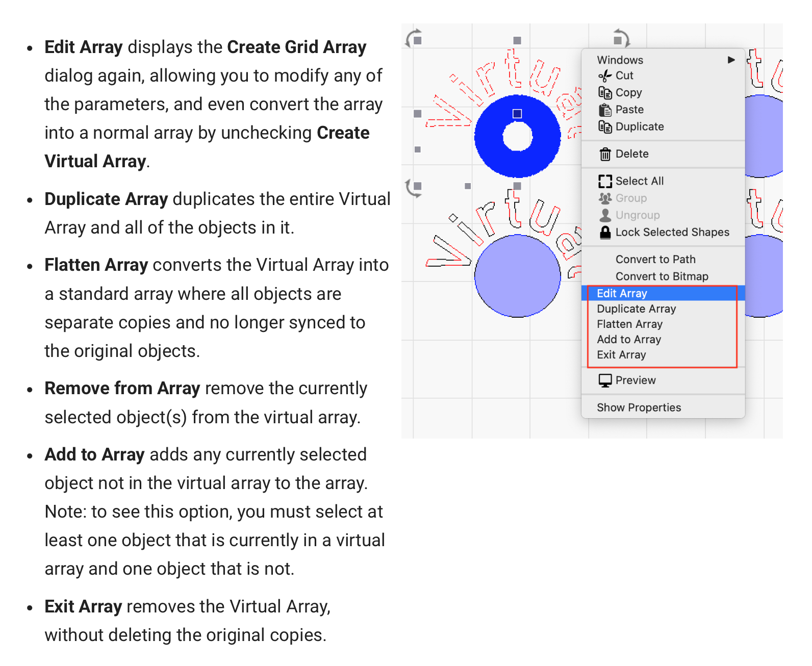
Task: Click the top-left rotate handle
Action: point(414,39)
